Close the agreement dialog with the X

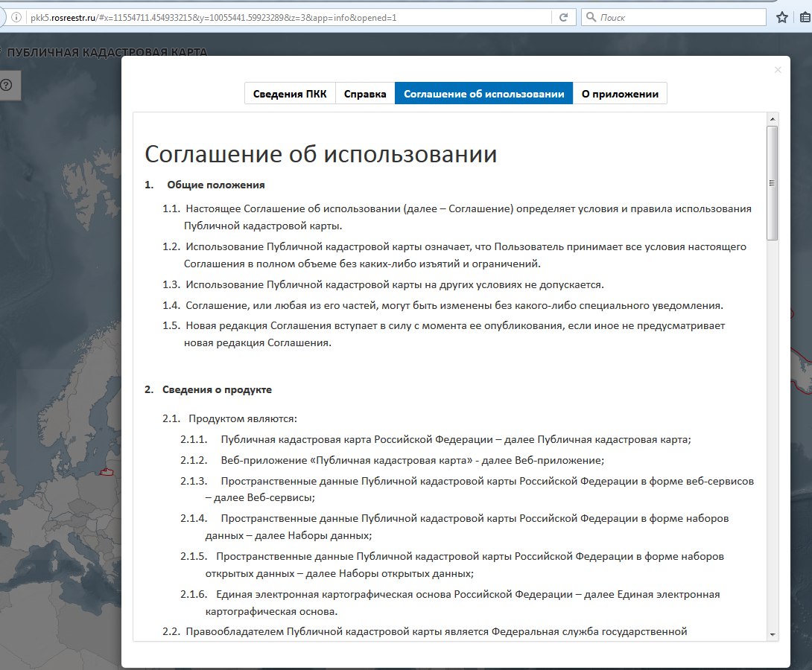click(x=777, y=70)
